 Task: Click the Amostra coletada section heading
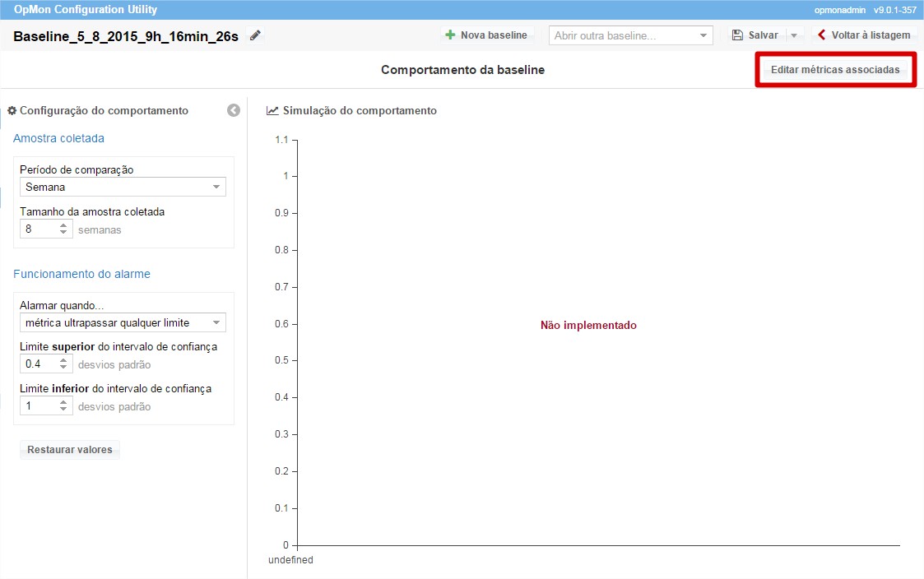click(x=58, y=138)
